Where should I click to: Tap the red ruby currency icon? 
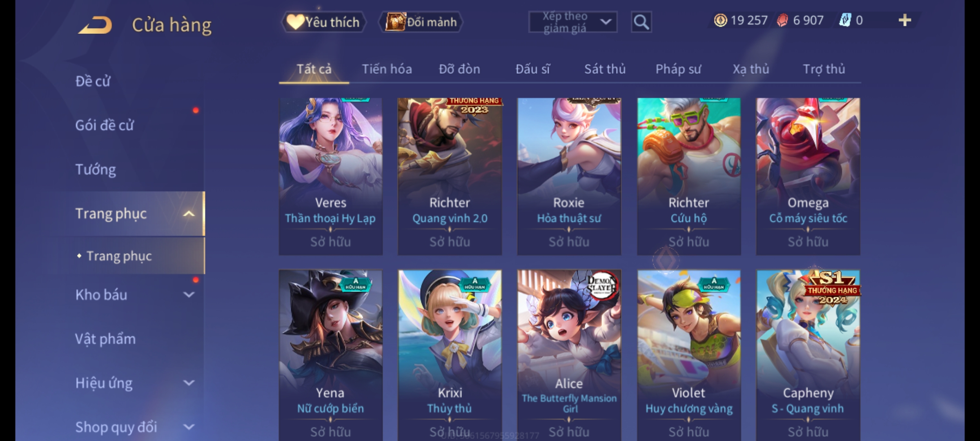(x=782, y=20)
